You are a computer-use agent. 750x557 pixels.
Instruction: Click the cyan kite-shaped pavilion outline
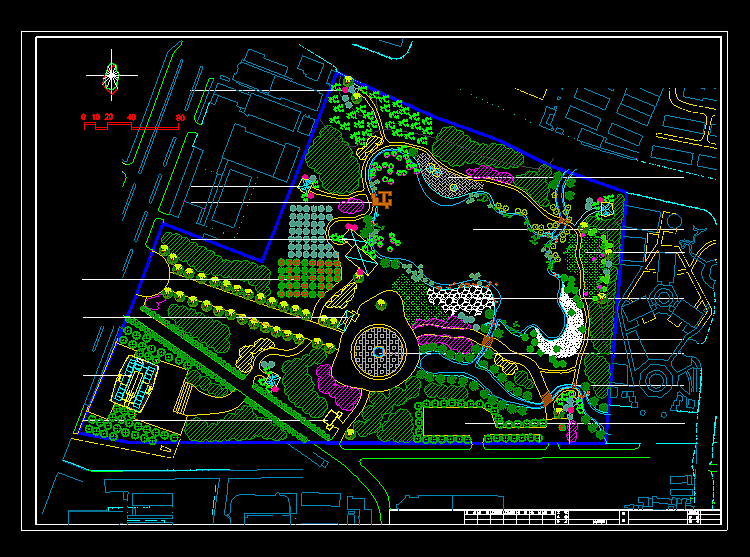click(361, 252)
